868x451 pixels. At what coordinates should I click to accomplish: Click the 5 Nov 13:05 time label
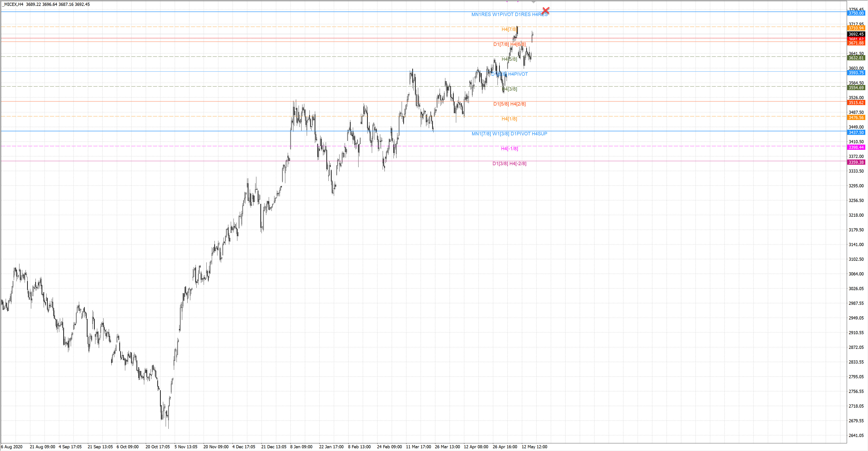pyautogui.click(x=186, y=447)
